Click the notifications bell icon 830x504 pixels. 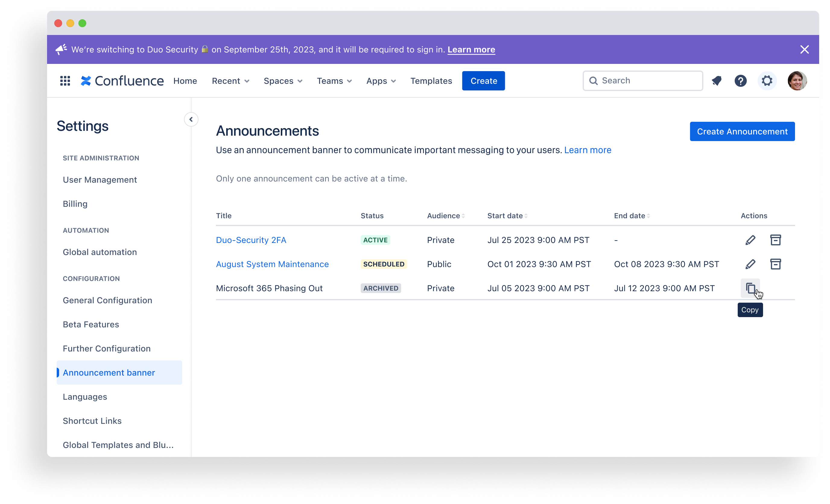tap(717, 80)
